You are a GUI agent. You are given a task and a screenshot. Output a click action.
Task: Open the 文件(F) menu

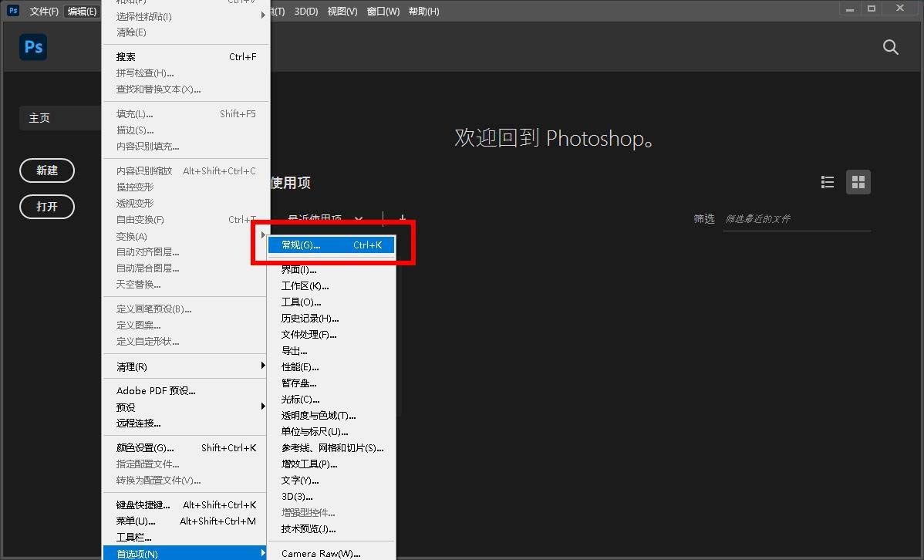pyautogui.click(x=44, y=12)
